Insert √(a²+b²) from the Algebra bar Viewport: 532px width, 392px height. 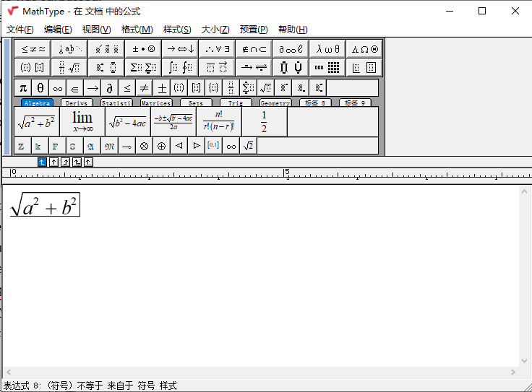tap(37, 121)
